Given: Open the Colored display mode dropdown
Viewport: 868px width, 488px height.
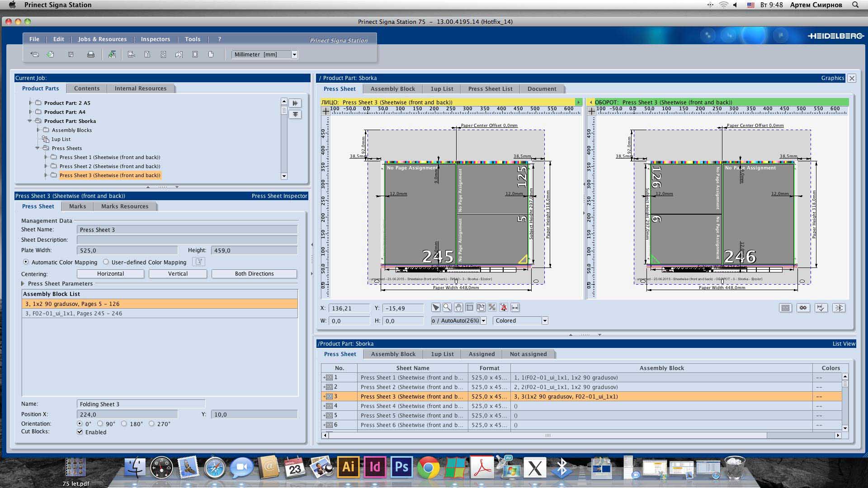Looking at the screenshot, I should point(545,321).
